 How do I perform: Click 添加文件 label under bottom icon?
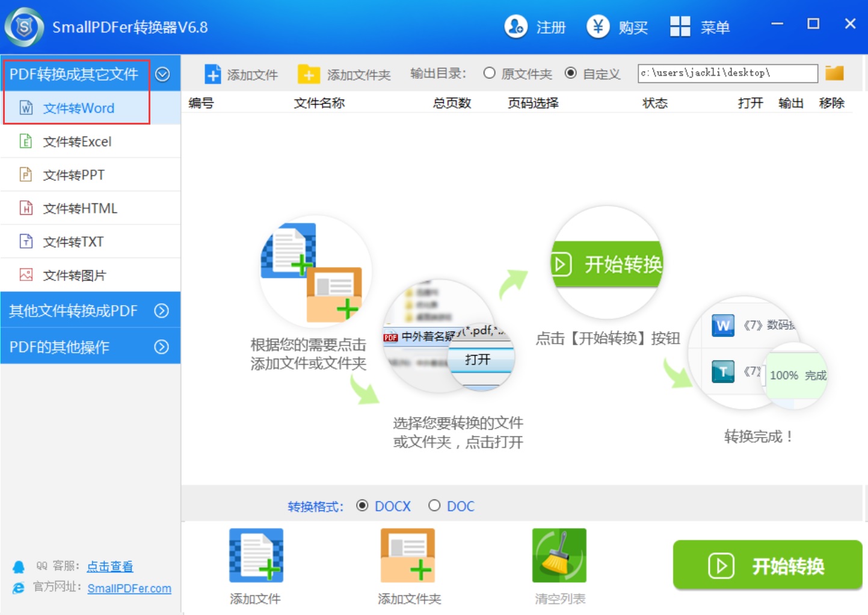click(255, 599)
